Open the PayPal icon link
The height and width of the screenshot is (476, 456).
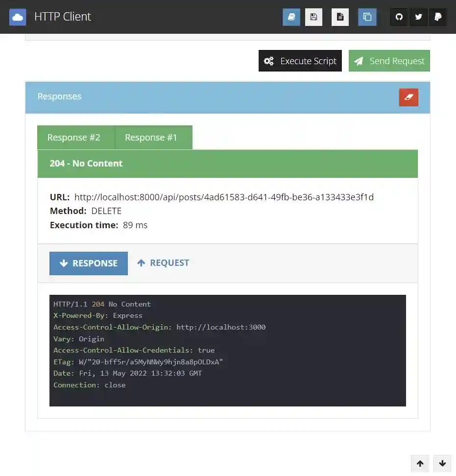pyautogui.click(x=438, y=17)
